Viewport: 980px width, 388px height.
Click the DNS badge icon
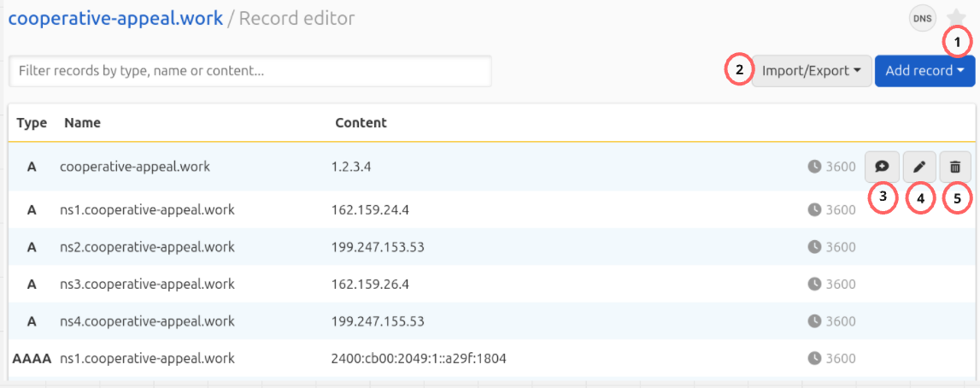coord(923,18)
